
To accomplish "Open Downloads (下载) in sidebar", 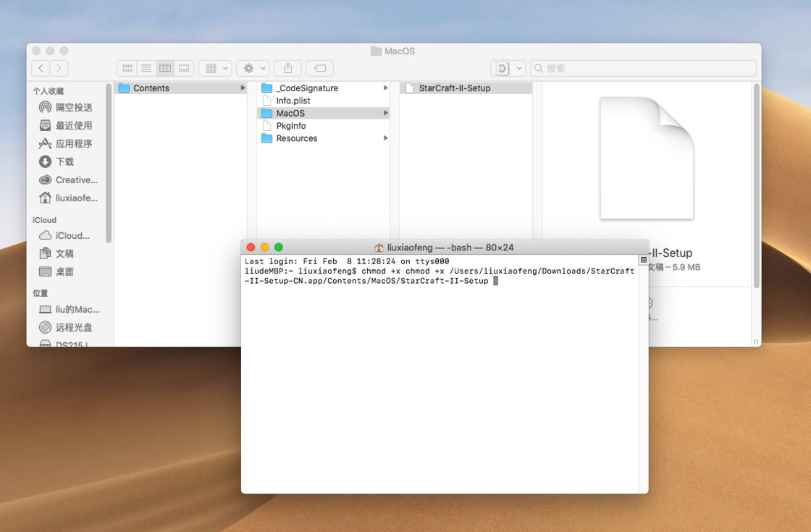I will click(x=64, y=161).
